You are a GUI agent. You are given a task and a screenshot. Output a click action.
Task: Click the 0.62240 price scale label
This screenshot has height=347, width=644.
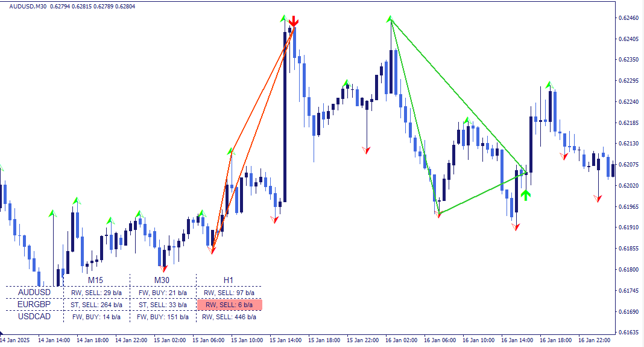[629, 101]
